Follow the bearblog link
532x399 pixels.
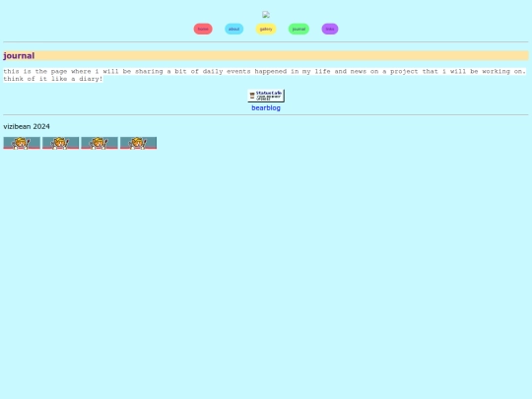(266, 108)
